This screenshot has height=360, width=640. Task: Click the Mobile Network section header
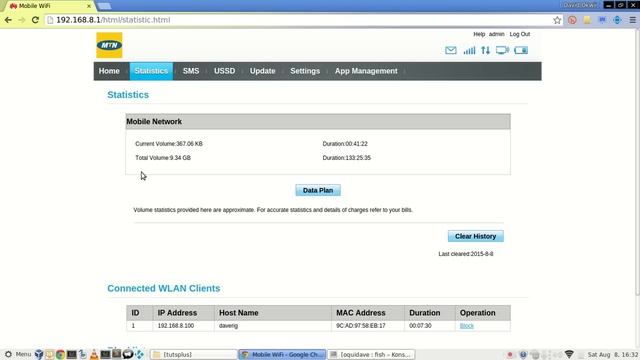click(318, 122)
